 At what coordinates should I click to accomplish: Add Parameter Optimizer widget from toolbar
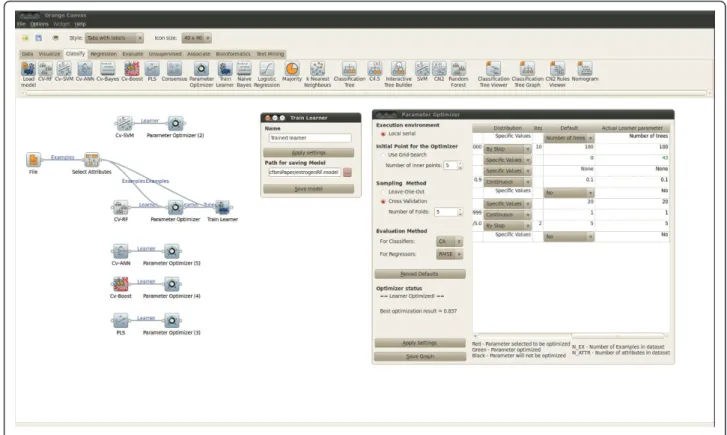coord(201,69)
